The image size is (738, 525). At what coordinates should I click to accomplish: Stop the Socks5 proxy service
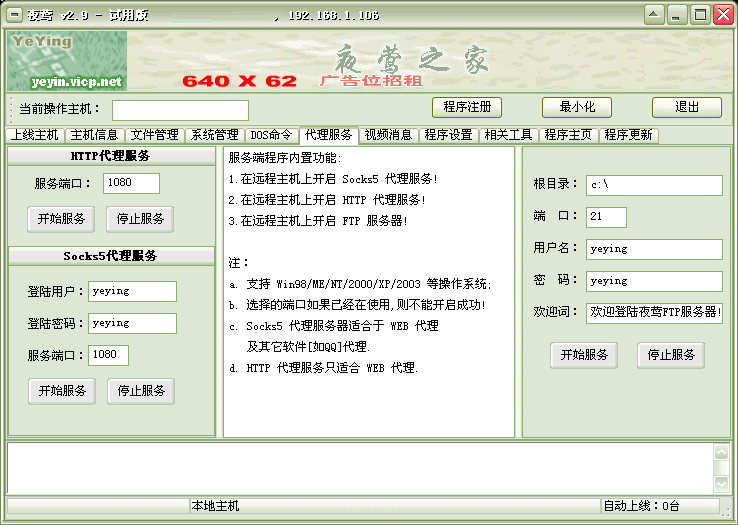[x=141, y=390]
